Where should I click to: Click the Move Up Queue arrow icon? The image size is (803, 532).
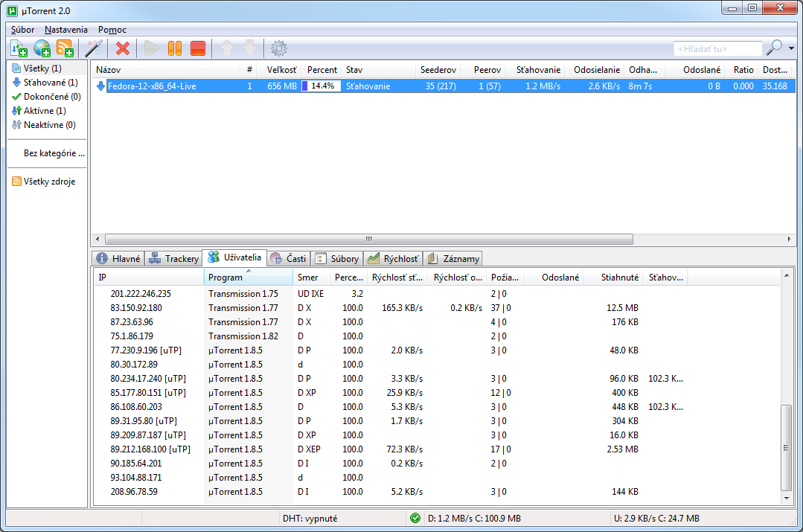(227, 48)
